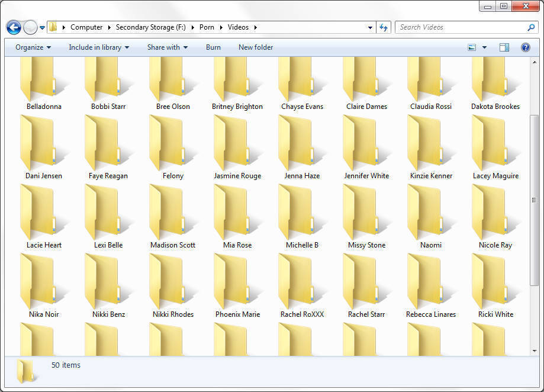Screen dimensions: 544x392
Task: Select the Kinzie Kenner folder
Action: (x=431, y=147)
